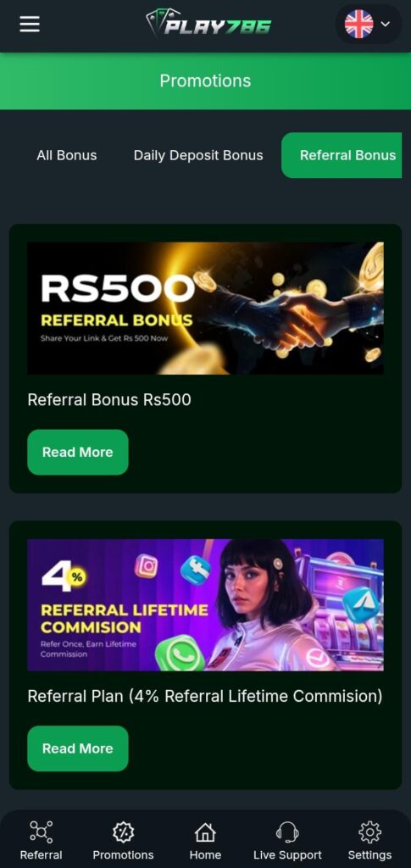This screenshot has width=411, height=868.
Task: Tap the Play786 logo
Action: tap(208, 24)
